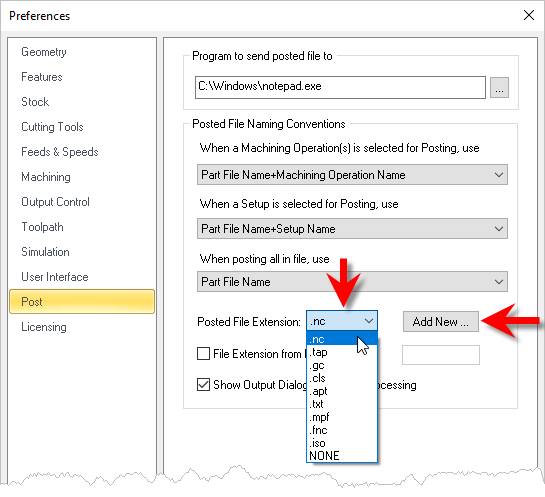Switch to Cutting Tools preferences
The image size is (545, 497).
coord(52,127)
